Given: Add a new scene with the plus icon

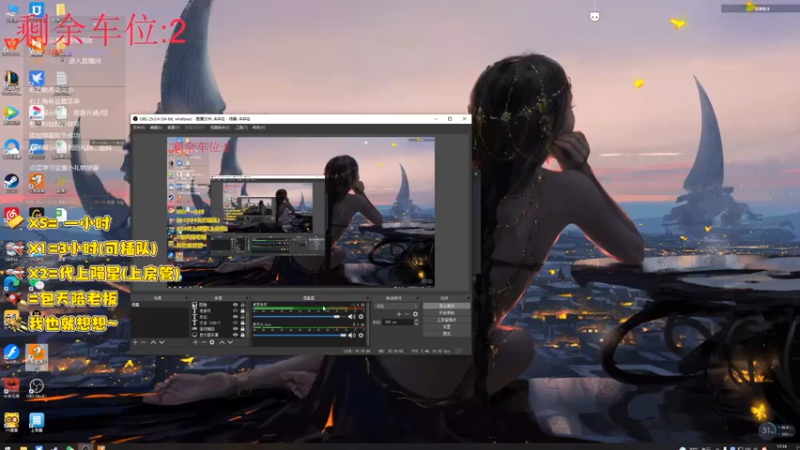Looking at the screenshot, I should point(135,342).
